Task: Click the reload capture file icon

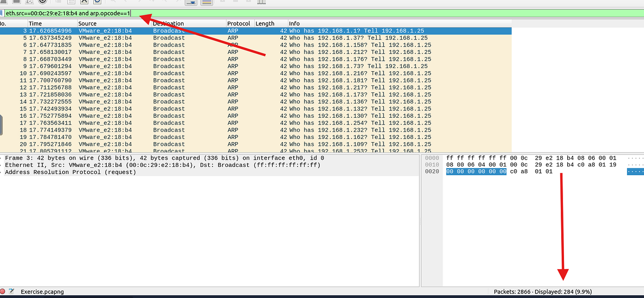Action: coord(97,1)
